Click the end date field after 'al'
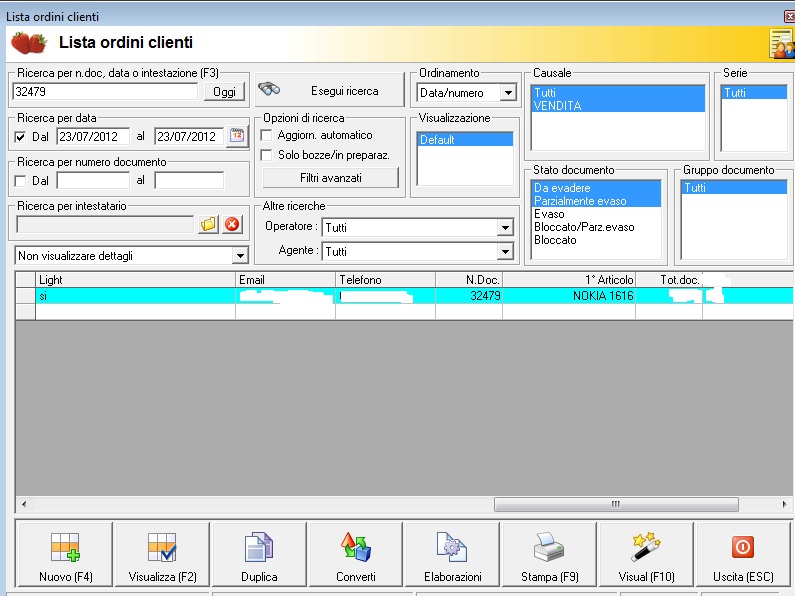Viewport: 795px width, 596px height. [x=189, y=136]
